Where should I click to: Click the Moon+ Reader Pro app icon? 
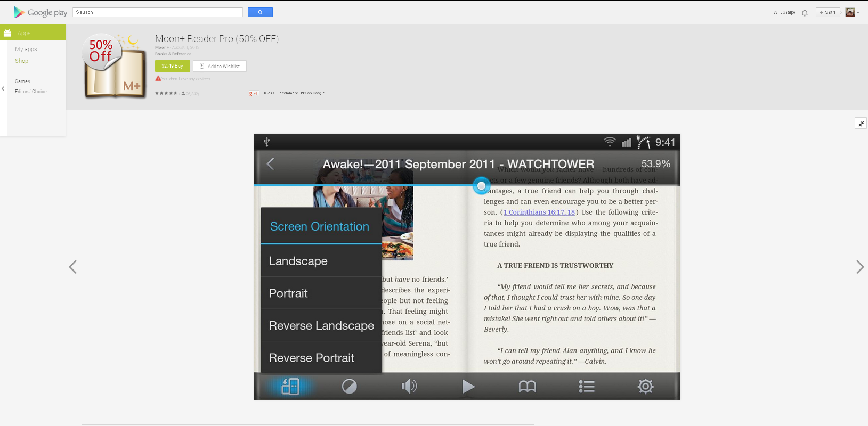115,67
